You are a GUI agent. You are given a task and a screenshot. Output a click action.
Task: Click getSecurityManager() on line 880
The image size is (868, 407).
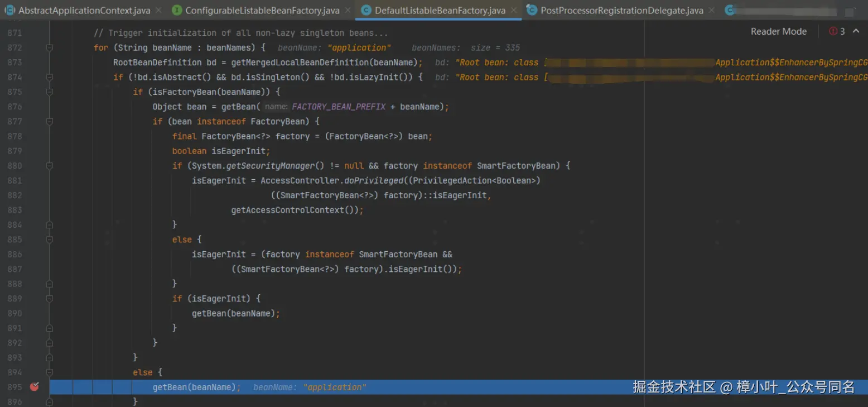coord(275,166)
